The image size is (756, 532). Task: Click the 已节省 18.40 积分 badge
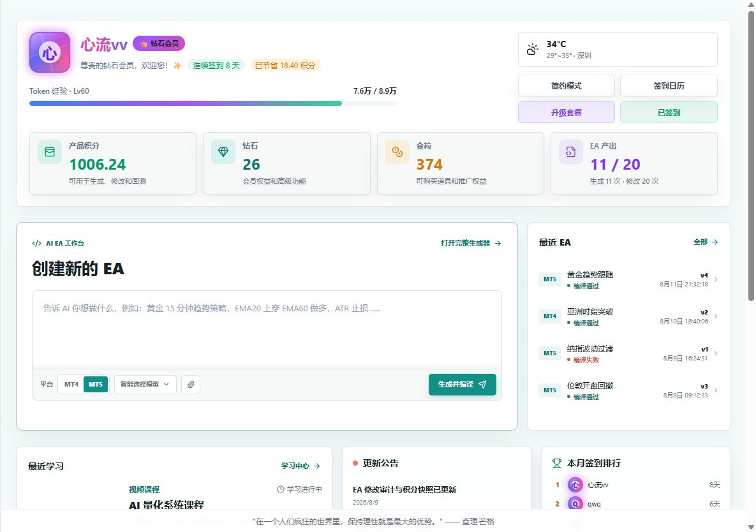tap(285, 66)
